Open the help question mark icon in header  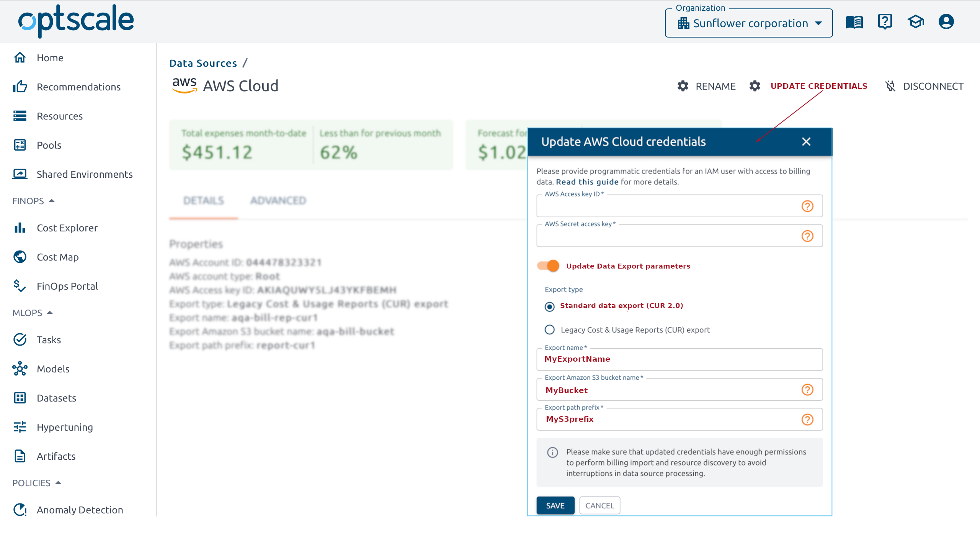885,22
